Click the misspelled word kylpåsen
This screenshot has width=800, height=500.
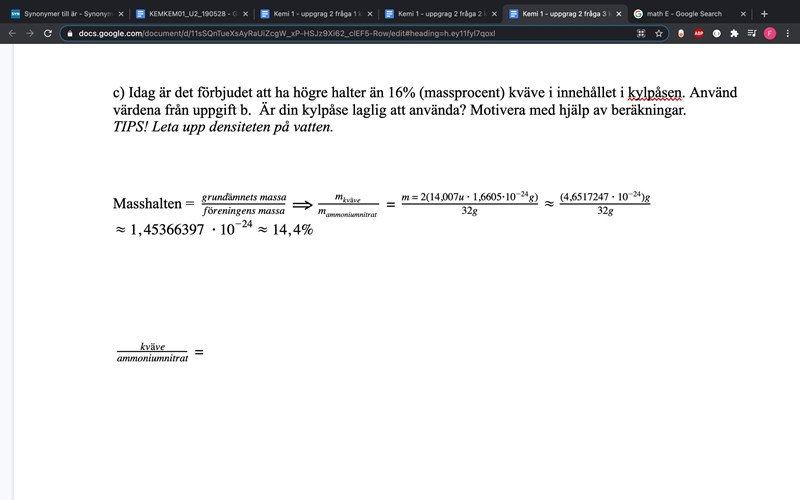tap(654, 92)
